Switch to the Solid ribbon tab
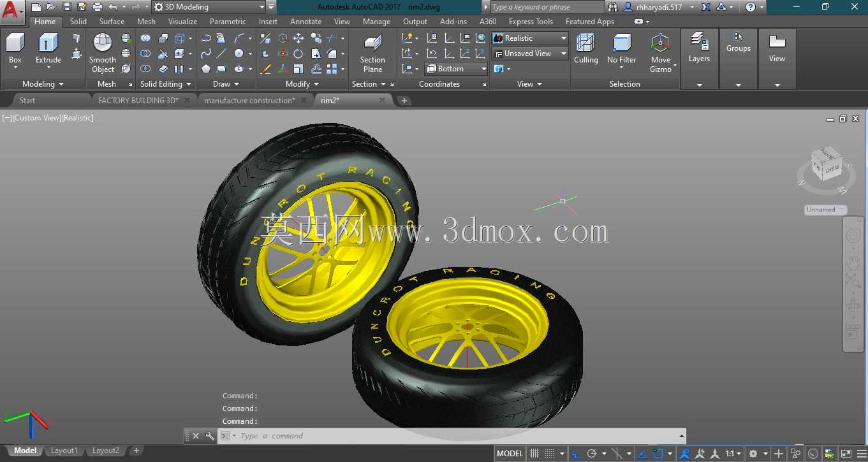Screen dimensions: 868x462 78,22
